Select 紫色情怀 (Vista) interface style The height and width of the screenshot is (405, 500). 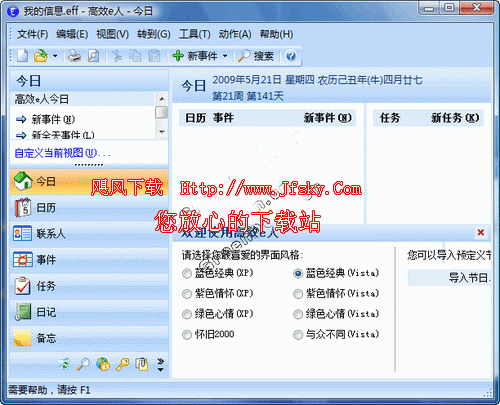pyautogui.click(x=336, y=294)
